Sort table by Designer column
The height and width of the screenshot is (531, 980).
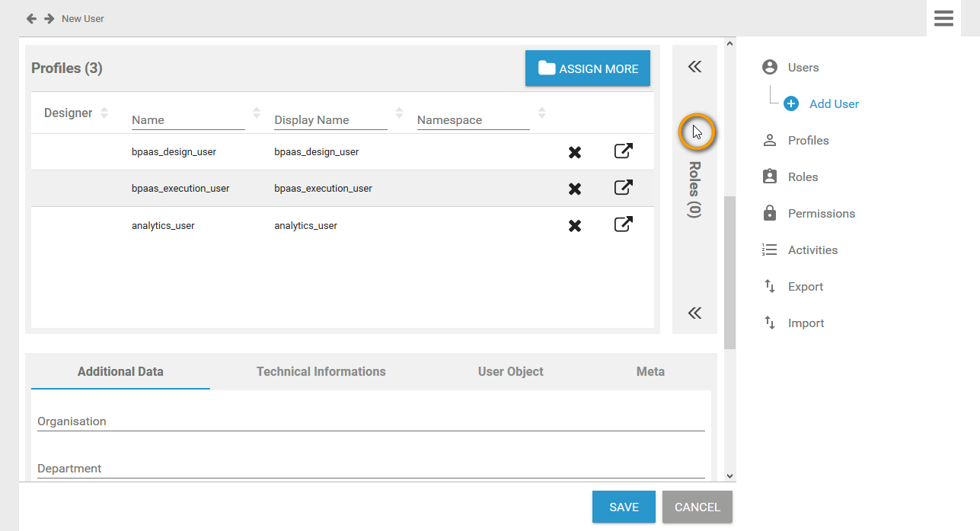click(104, 113)
